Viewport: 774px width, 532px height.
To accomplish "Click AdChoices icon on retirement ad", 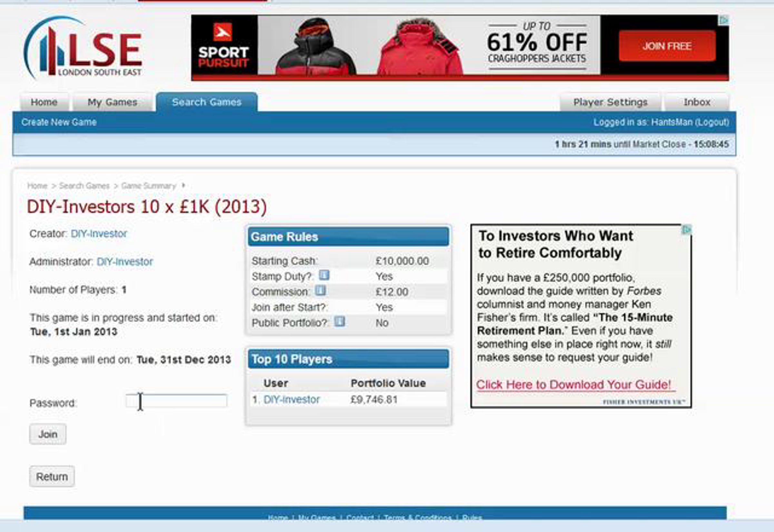I will coord(686,230).
